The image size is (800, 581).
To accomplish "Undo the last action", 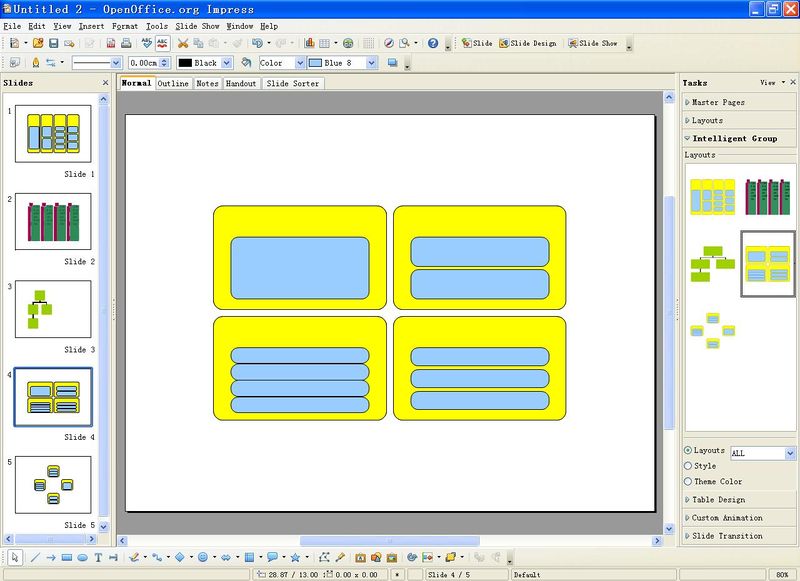I will (x=257, y=43).
